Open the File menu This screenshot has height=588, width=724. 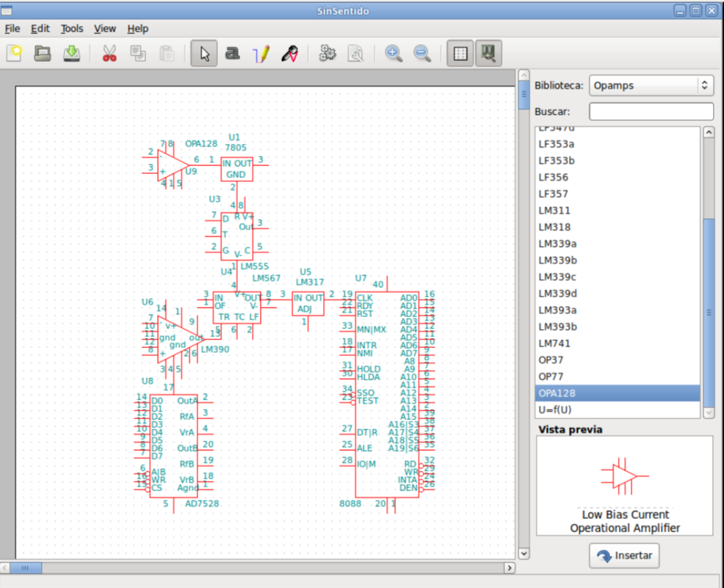12,29
